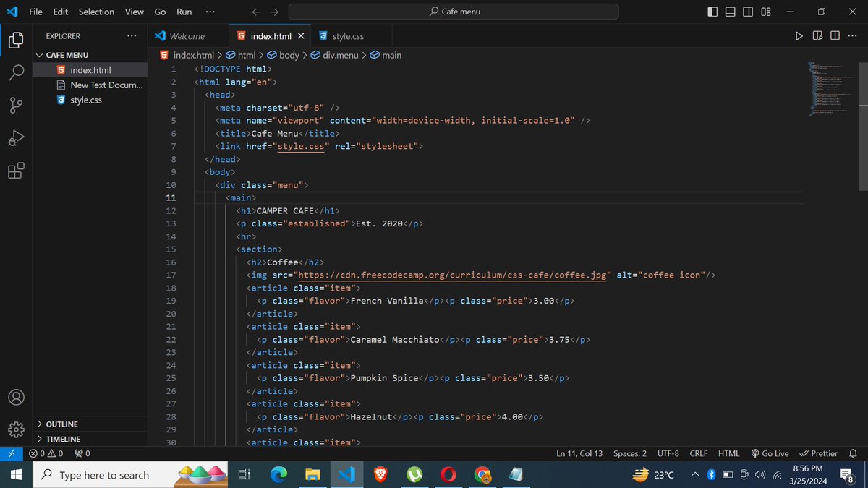Open the File menu
Image resolution: width=868 pixels, height=488 pixels.
click(35, 12)
